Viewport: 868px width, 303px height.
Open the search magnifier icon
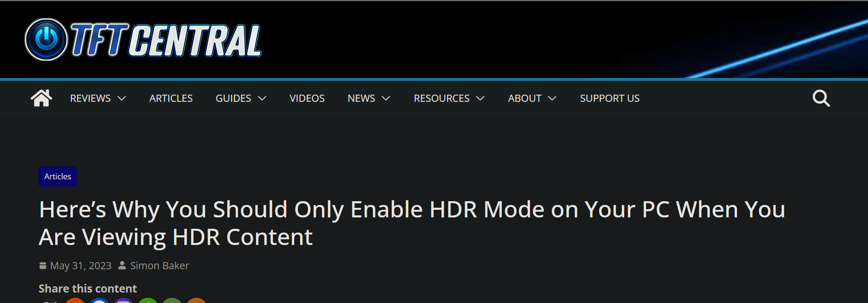[821, 98]
